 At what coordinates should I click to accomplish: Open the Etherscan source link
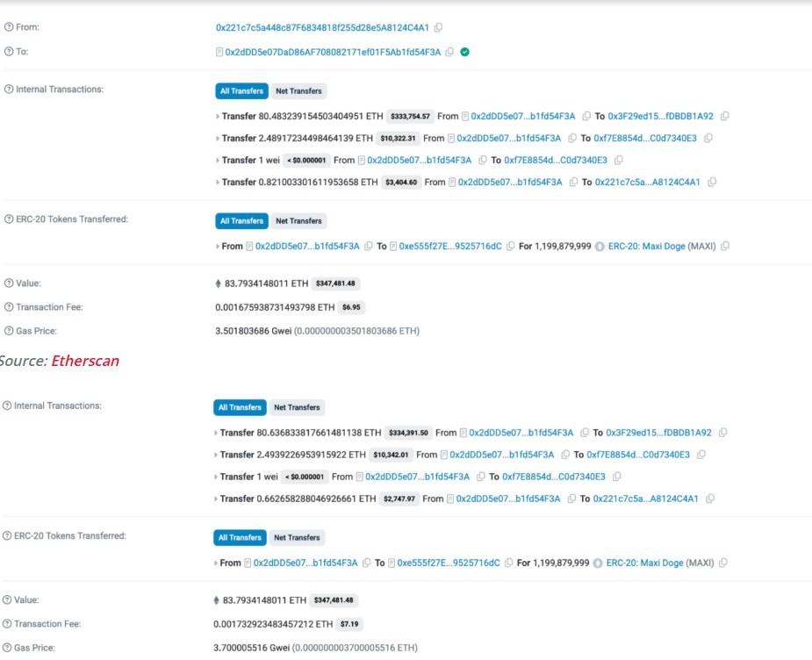coord(84,361)
